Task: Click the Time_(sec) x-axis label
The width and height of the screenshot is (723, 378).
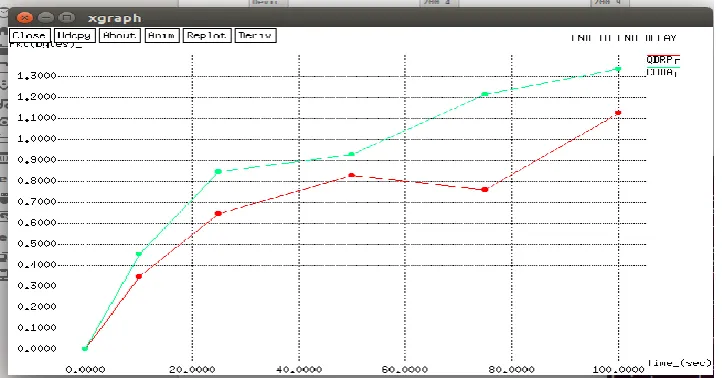Action: pyautogui.click(x=680, y=363)
